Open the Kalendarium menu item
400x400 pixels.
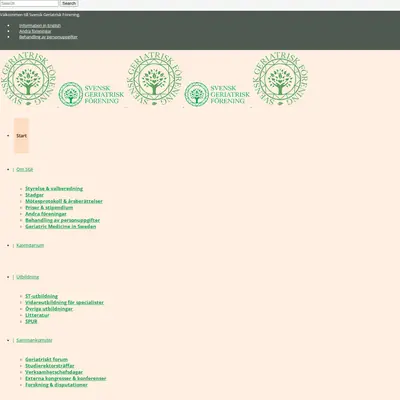30,245
